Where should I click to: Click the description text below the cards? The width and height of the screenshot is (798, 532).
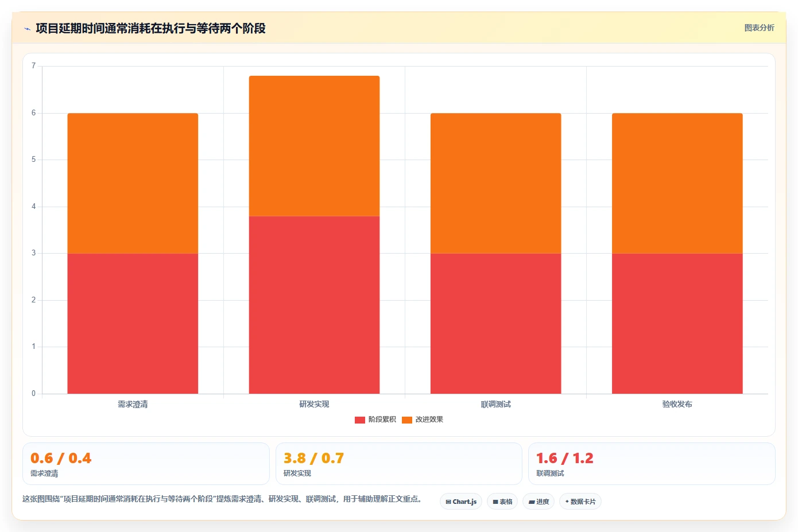coord(222,499)
